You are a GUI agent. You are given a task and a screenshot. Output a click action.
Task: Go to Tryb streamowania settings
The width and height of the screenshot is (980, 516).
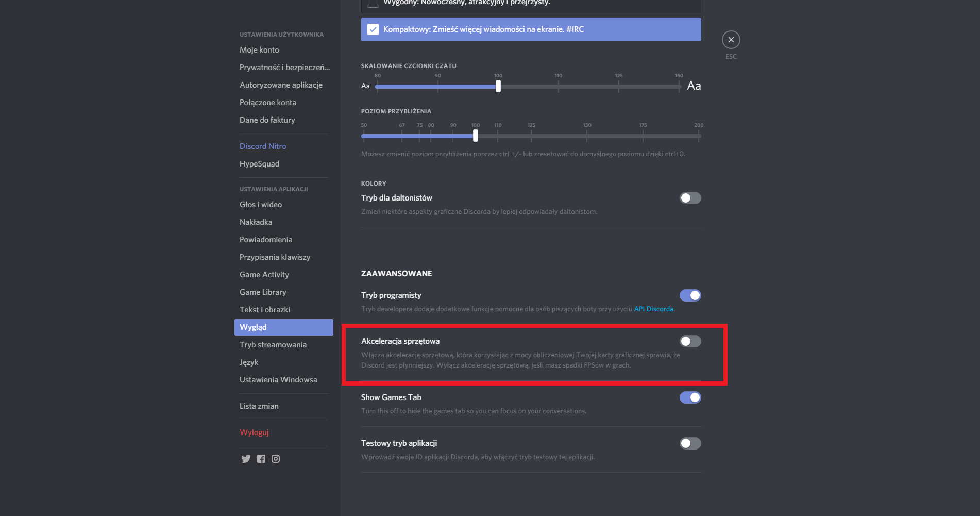(273, 345)
